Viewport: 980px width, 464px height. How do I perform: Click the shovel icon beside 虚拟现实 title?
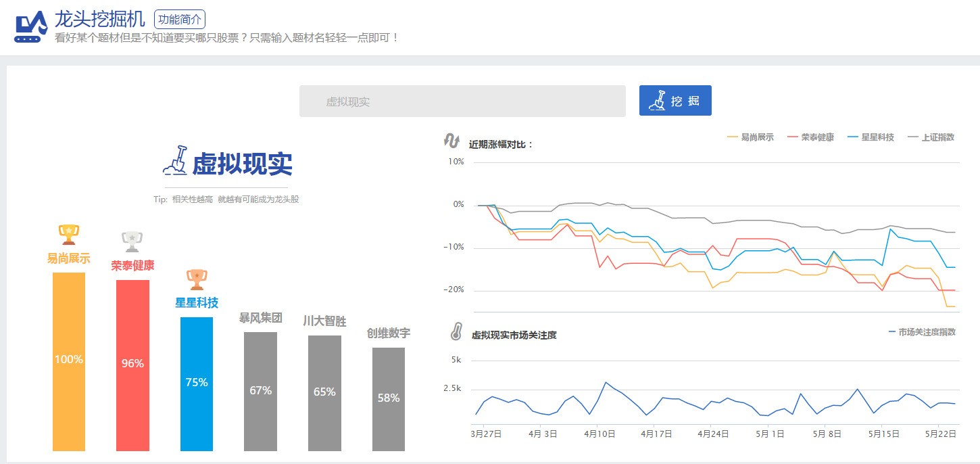[176, 161]
